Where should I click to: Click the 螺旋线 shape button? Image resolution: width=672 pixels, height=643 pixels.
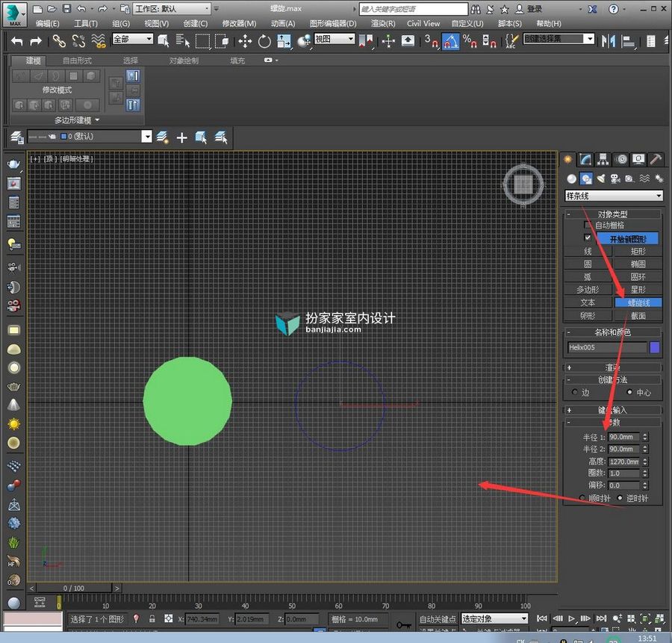pos(638,302)
